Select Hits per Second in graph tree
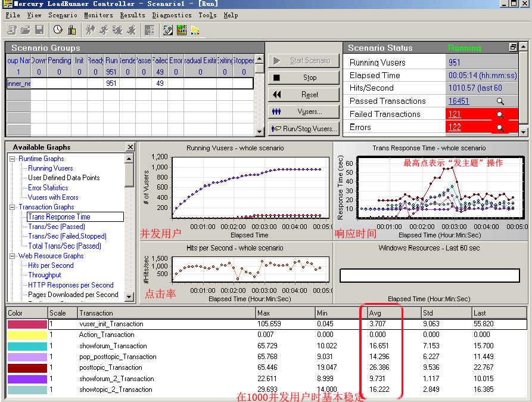The height and width of the screenshot is (402, 532). (51, 265)
